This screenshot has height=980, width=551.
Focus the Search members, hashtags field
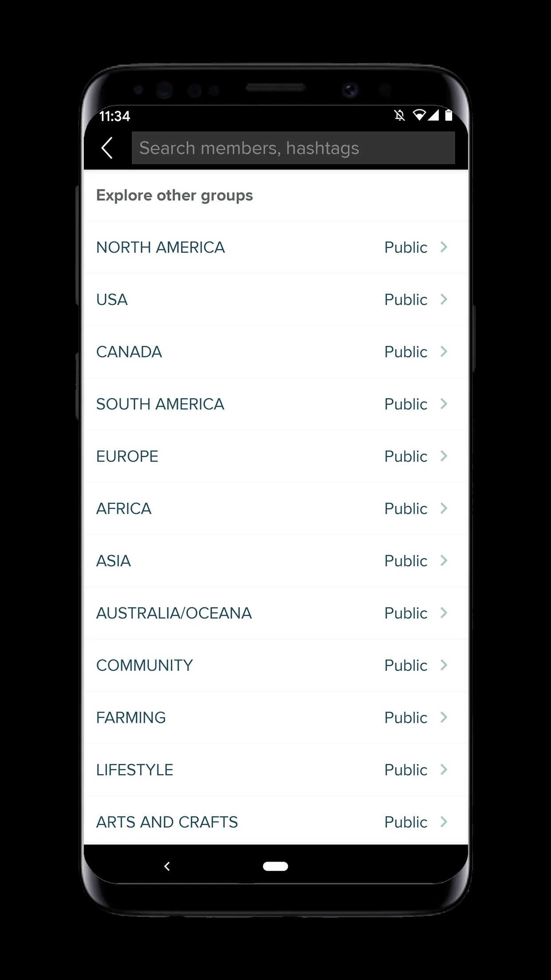pos(293,148)
